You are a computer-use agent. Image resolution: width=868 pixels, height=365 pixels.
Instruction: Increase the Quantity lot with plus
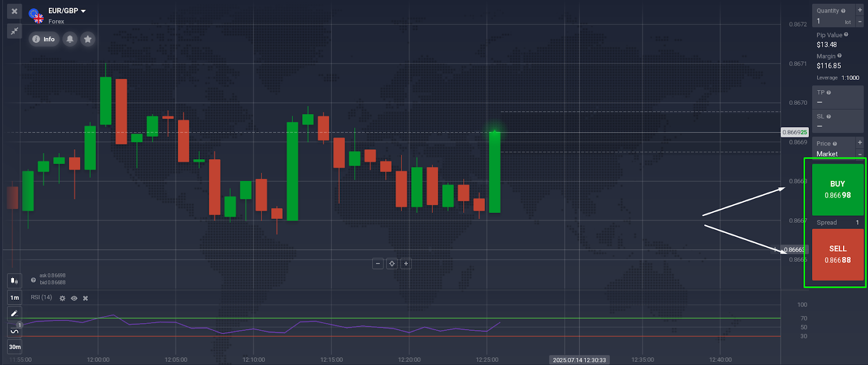[860, 10]
